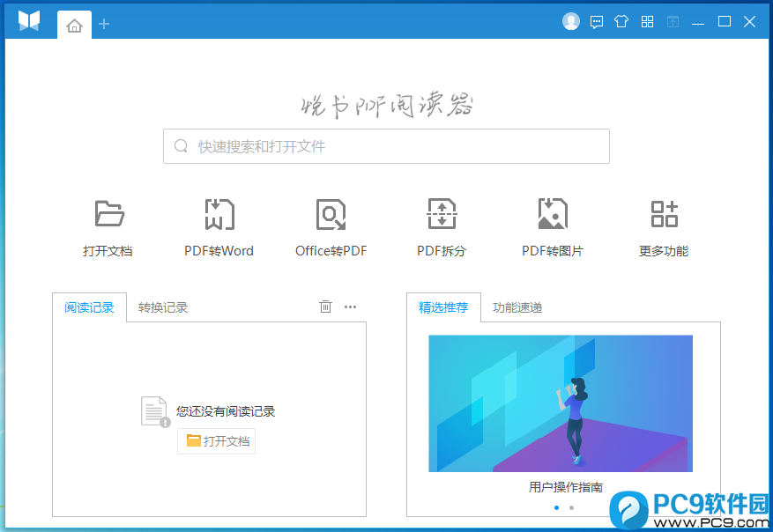This screenshot has height=532, width=773.
Task: Open the skin (shirt) icon
Action: pyautogui.click(x=621, y=21)
